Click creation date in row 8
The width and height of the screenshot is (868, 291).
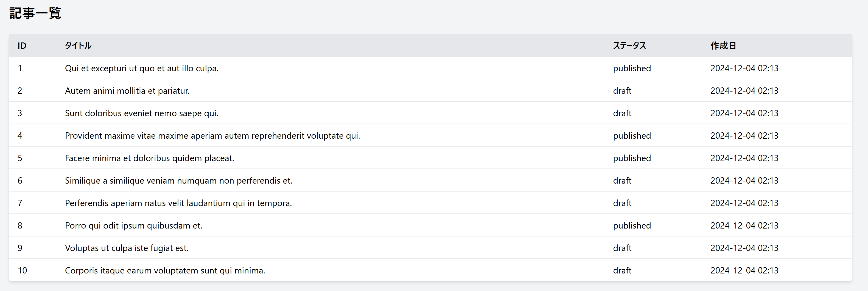[744, 226]
